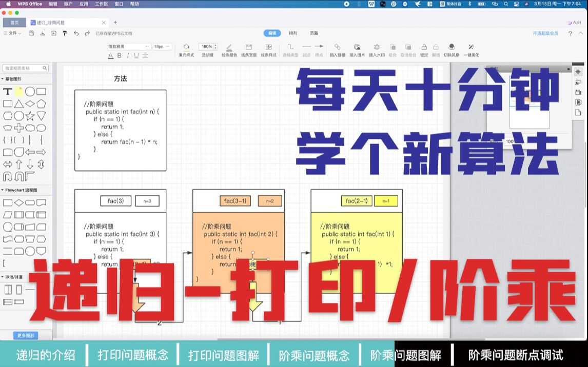588x367 pixels.
Task: Click the 插入图片 (insert picture) icon
Action: click(x=357, y=47)
